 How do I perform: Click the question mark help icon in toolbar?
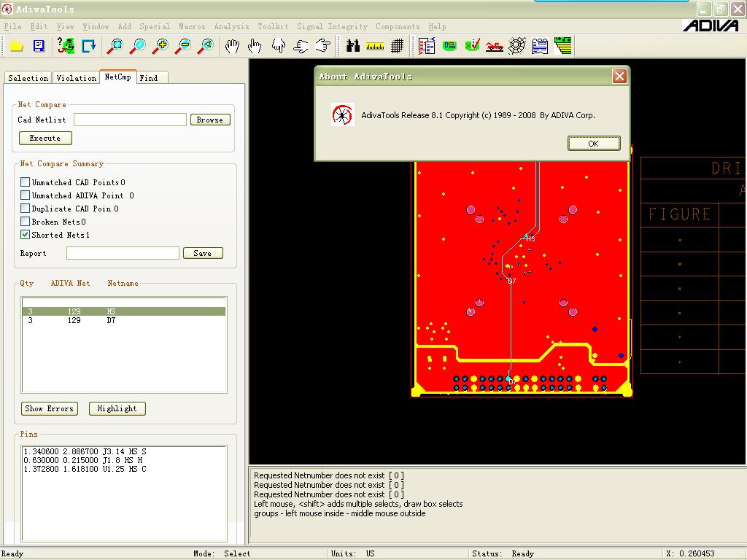[66, 46]
